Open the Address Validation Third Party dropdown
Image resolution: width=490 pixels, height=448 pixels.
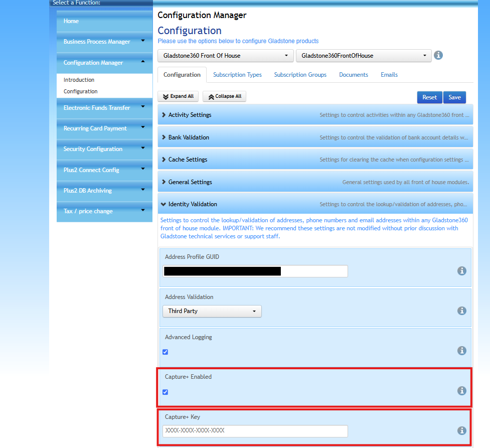pos(212,311)
